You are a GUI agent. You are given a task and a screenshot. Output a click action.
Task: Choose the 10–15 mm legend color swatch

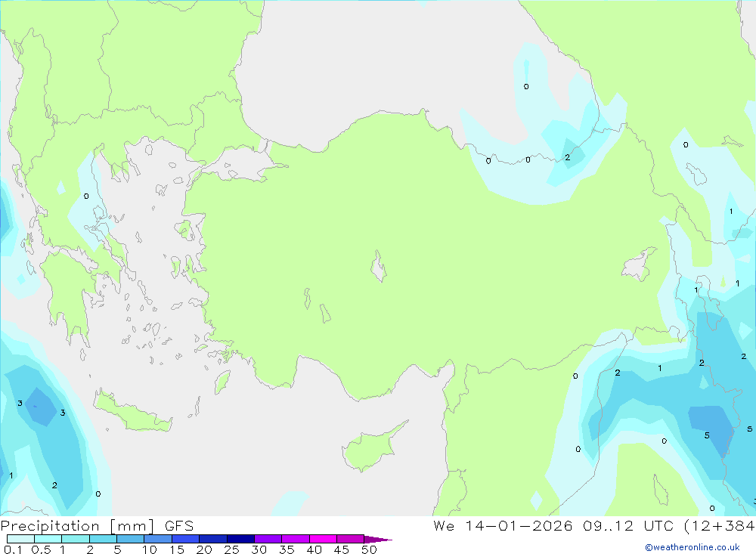coord(158,539)
